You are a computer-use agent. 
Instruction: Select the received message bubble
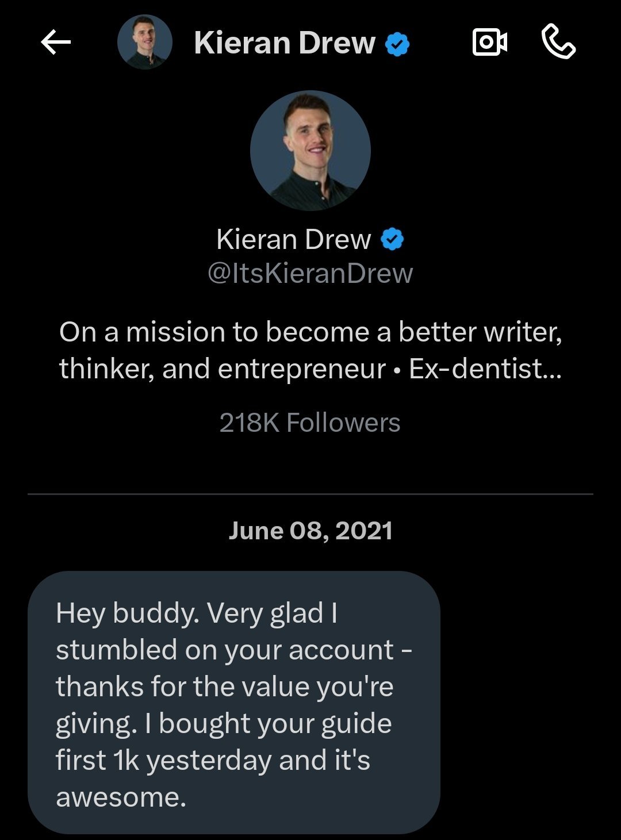[x=234, y=702]
